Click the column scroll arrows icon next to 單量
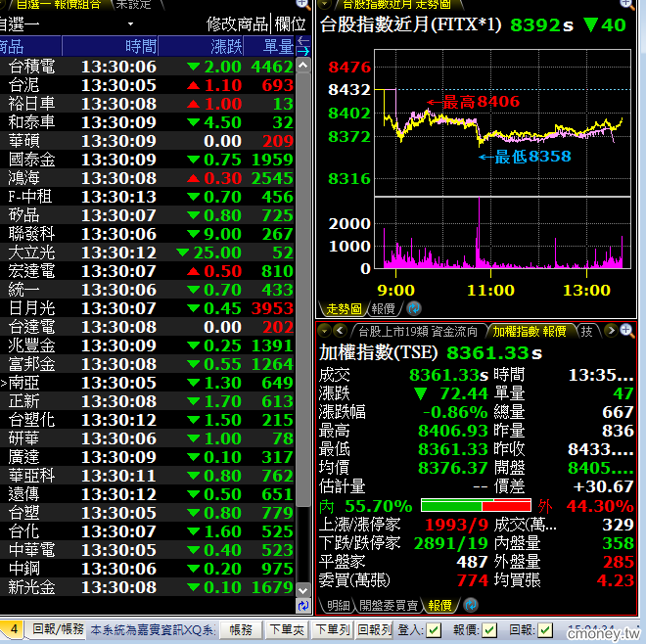Viewport: 646px width, 644px height. click(302, 47)
